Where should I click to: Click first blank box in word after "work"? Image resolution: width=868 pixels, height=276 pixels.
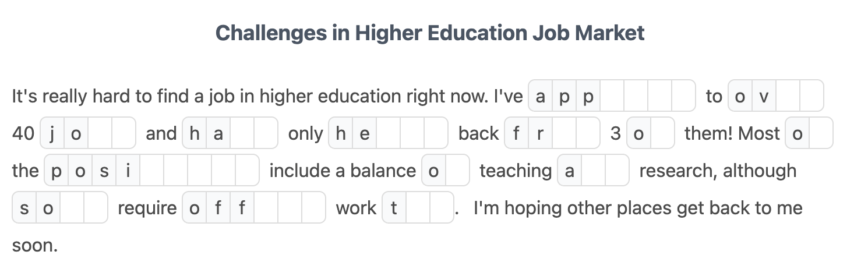pyautogui.click(x=418, y=208)
